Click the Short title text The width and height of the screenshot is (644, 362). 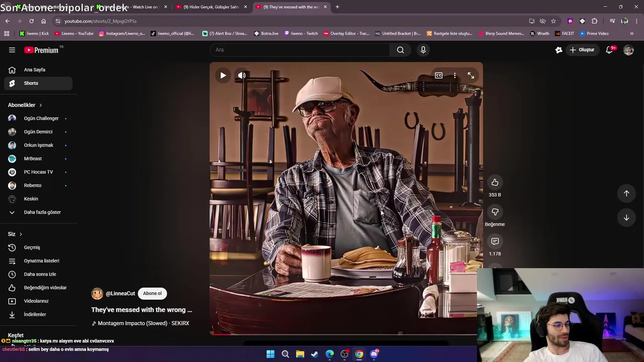coord(142,310)
